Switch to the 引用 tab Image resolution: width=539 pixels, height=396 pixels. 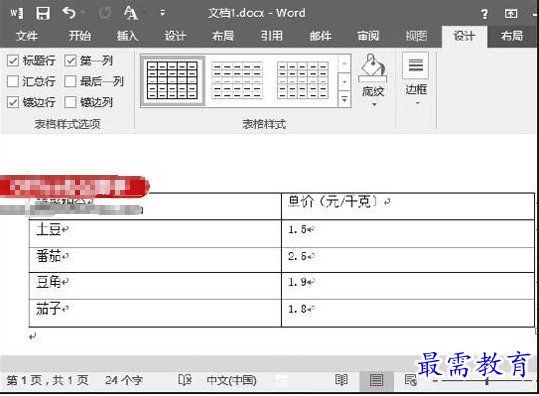point(272,36)
